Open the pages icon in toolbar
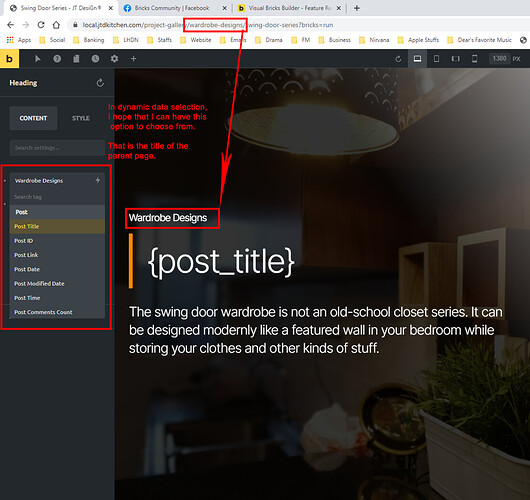This screenshot has width=530, height=500. coord(76,59)
